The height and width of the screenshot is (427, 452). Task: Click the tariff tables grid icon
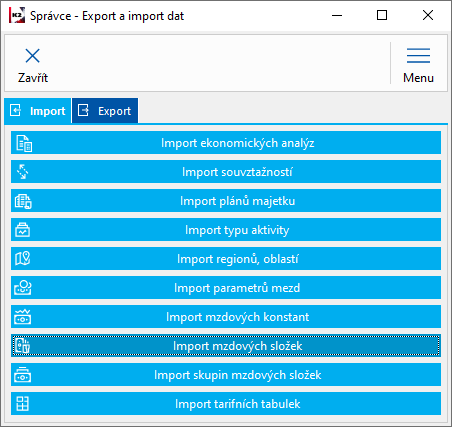coord(22,404)
